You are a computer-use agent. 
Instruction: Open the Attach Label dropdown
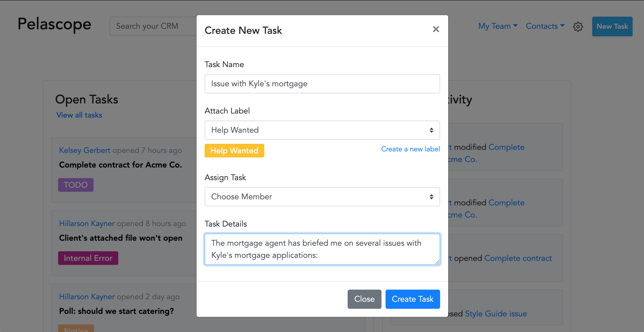click(x=322, y=130)
